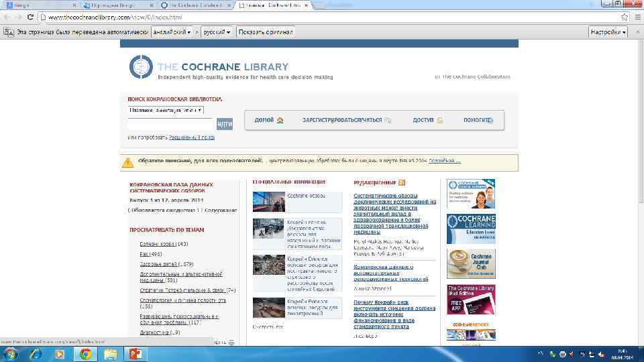Image resolution: width=644 pixels, height=362 pixels.
Task: Click the help icon next to ПОМОГИТЕ
Action: [x=490, y=120]
